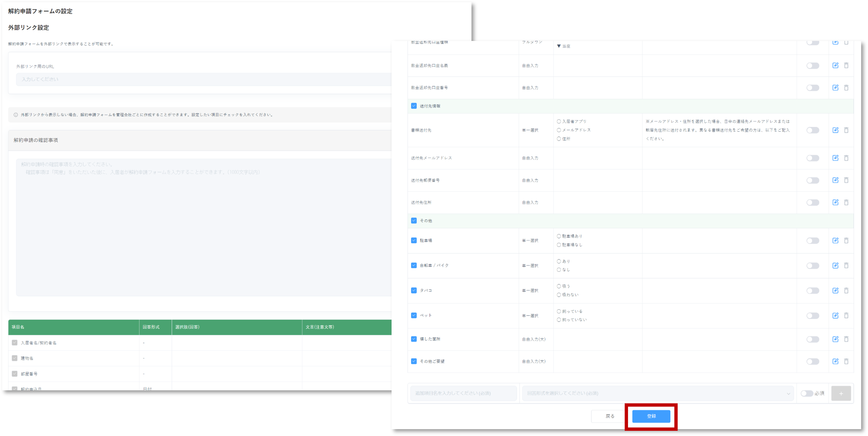Click edit icon for 敷金返却先口座番号 row
This screenshot has height=436, width=868.
(835, 88)
